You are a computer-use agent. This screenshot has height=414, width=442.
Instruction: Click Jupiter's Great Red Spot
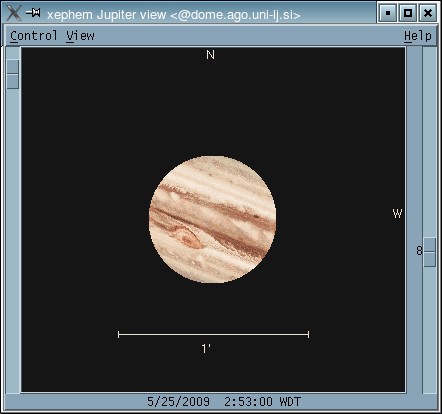[187, 239]
